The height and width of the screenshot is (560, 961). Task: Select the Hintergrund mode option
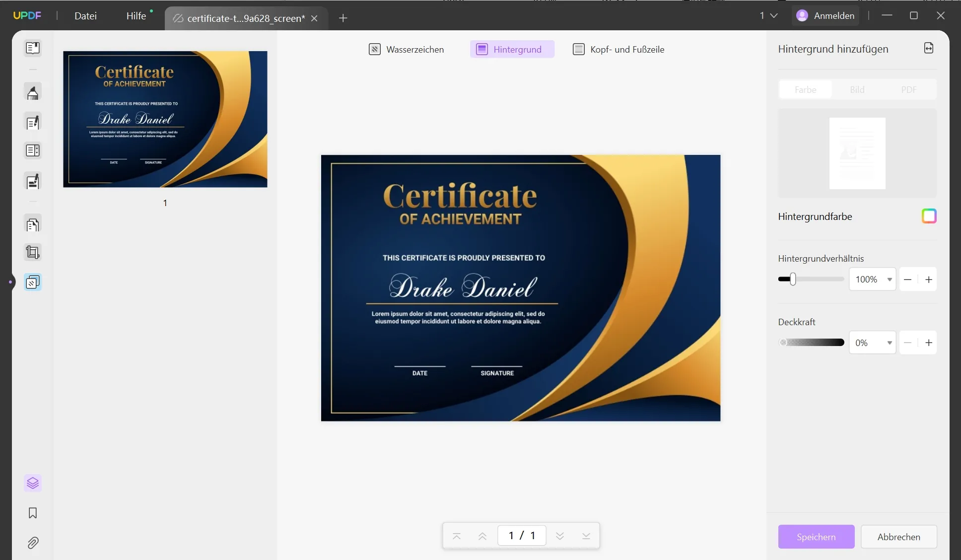[512, 49]
